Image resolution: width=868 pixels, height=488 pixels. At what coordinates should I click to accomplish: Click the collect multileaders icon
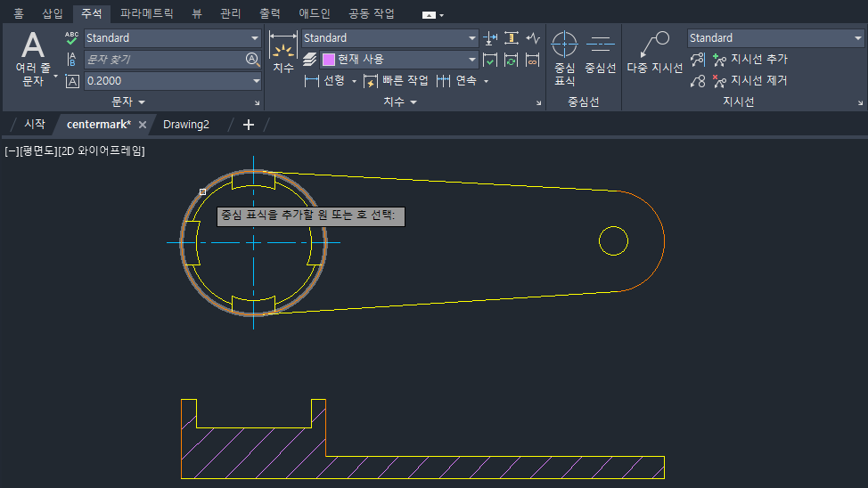pyautogui.click(x=698, y=81)
